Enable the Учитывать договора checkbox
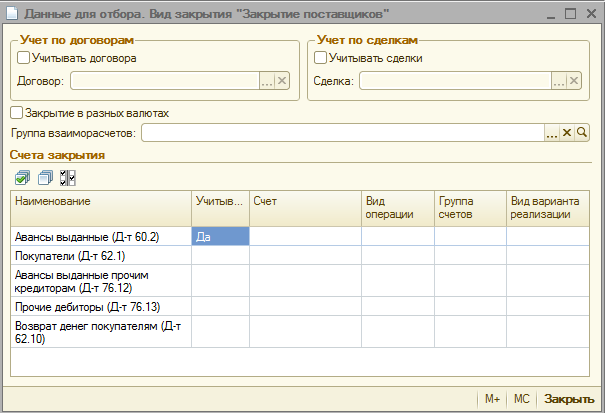 click(24, 58)
